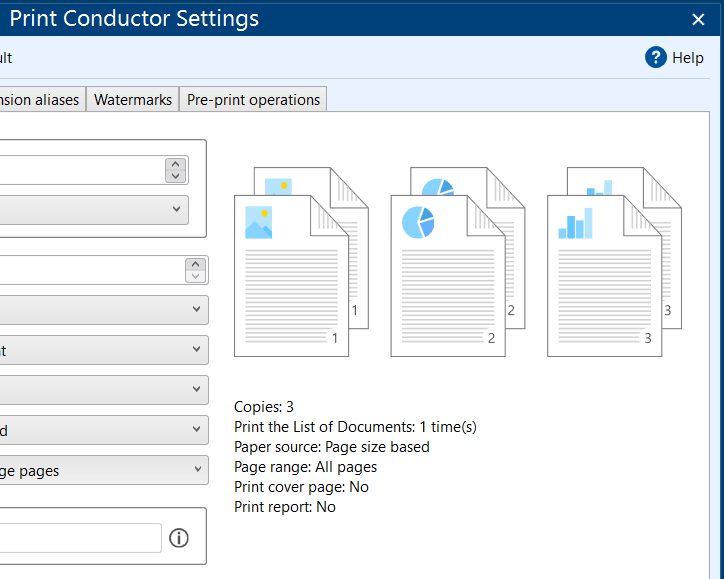Click the pie chart icon on second document

coord(418,222)
